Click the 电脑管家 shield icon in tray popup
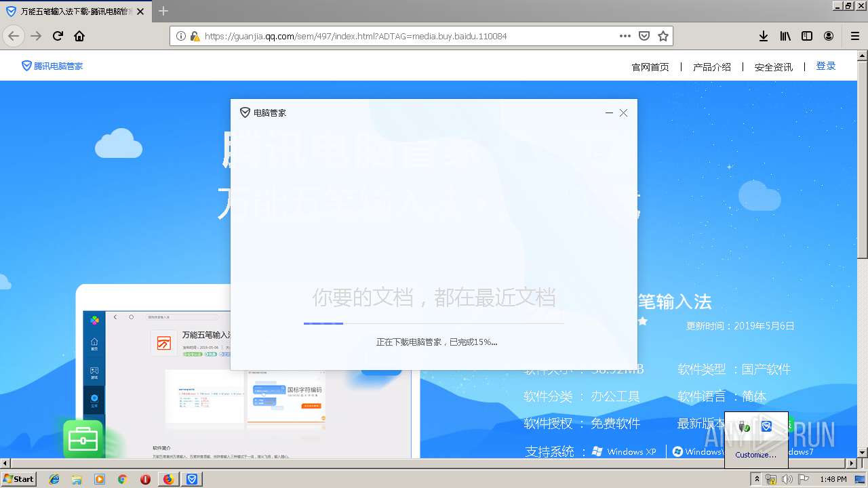Image resolution: width=868 pixels, height=488 pixels. (x=766, y=426)
